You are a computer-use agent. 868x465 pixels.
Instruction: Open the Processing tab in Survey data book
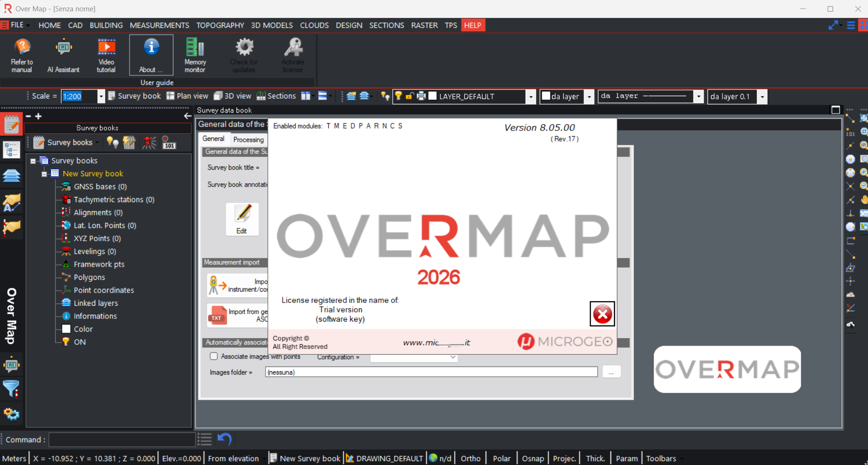[x=248, y=139]
